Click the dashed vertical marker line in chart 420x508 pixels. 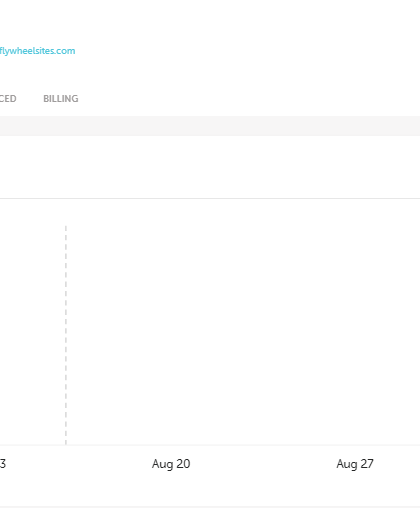66,335
